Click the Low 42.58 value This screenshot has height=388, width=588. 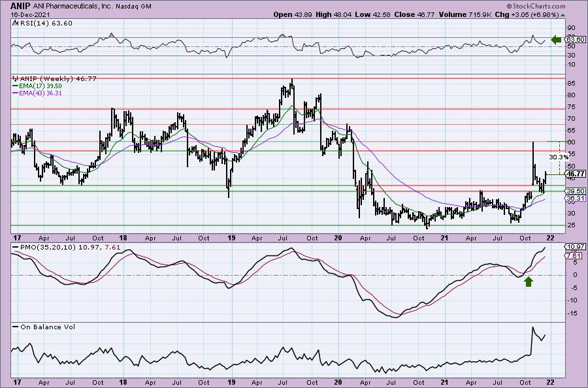[373, 14]
